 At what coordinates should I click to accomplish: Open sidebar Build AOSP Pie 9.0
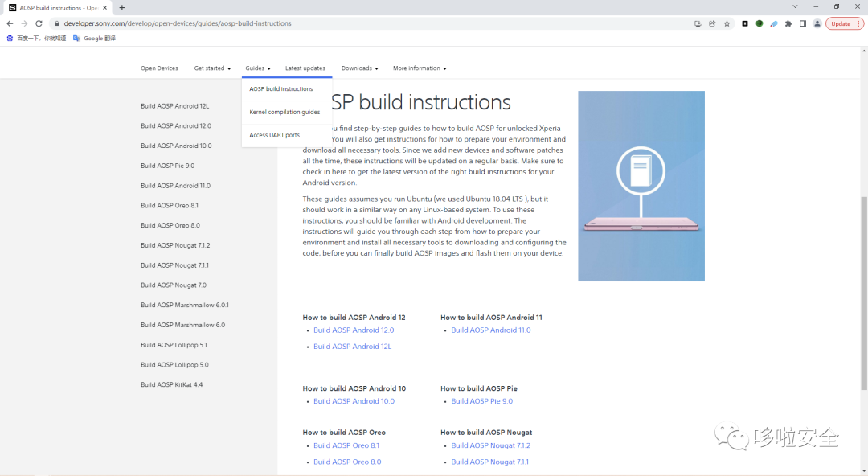pos(168,166)
